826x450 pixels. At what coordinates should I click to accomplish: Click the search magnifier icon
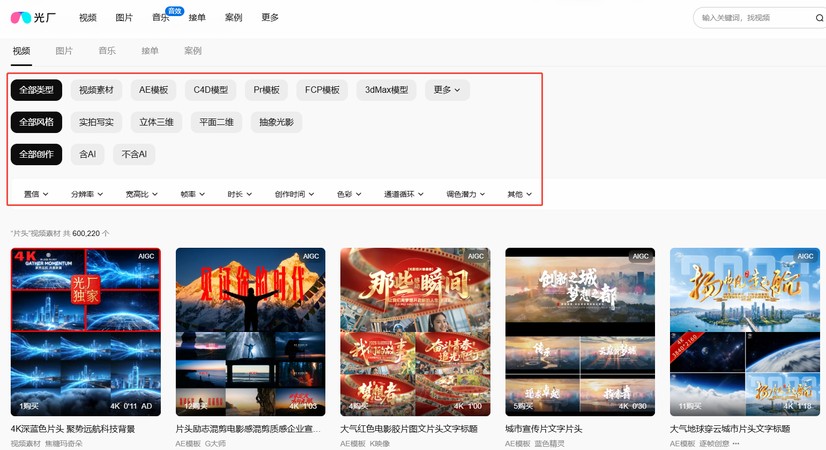[x=819, y=18]
